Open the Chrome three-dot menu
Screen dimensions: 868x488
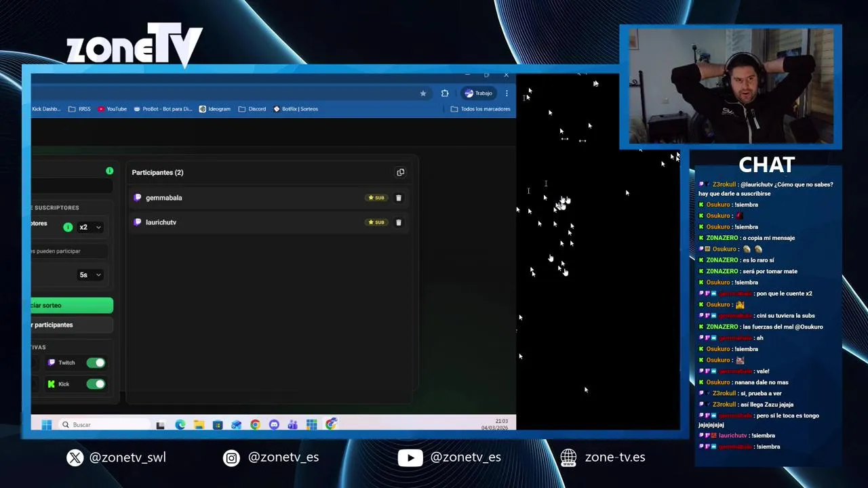[507, 94]
